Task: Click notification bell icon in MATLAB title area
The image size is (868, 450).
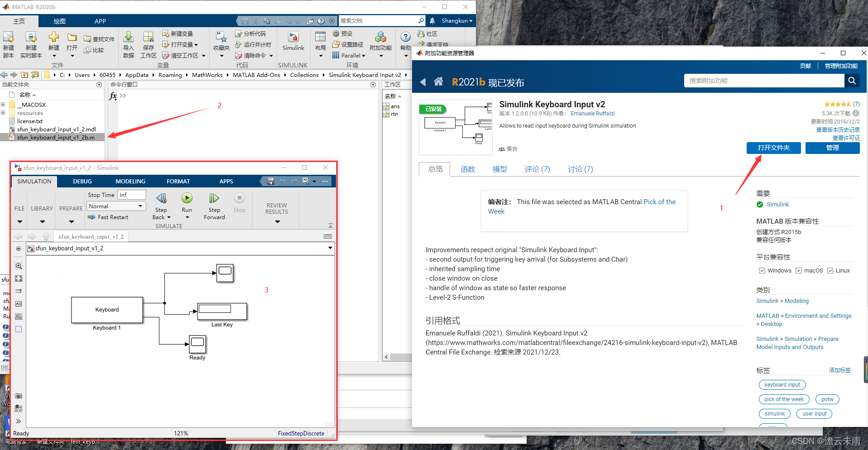Action: click(x=432, y=21)
